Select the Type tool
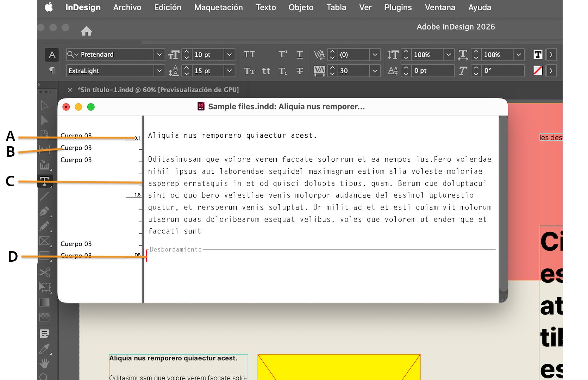This screenshot has width=588, height=380. [x=45, y=181]
